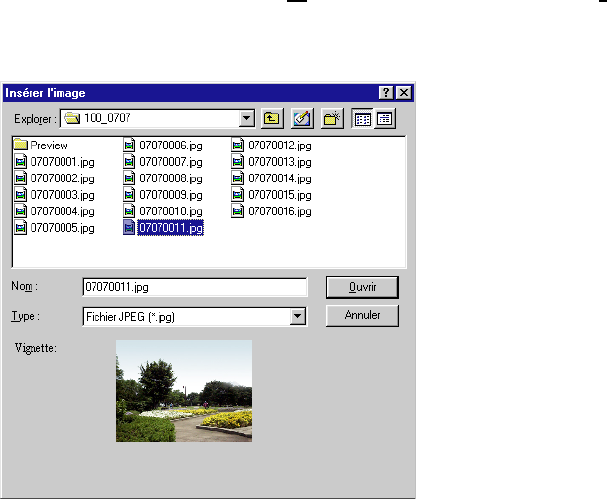Open the Type file format dropdown
Image resolution: width=607 pixels, height=499 pixels.
tap(297, 317)
